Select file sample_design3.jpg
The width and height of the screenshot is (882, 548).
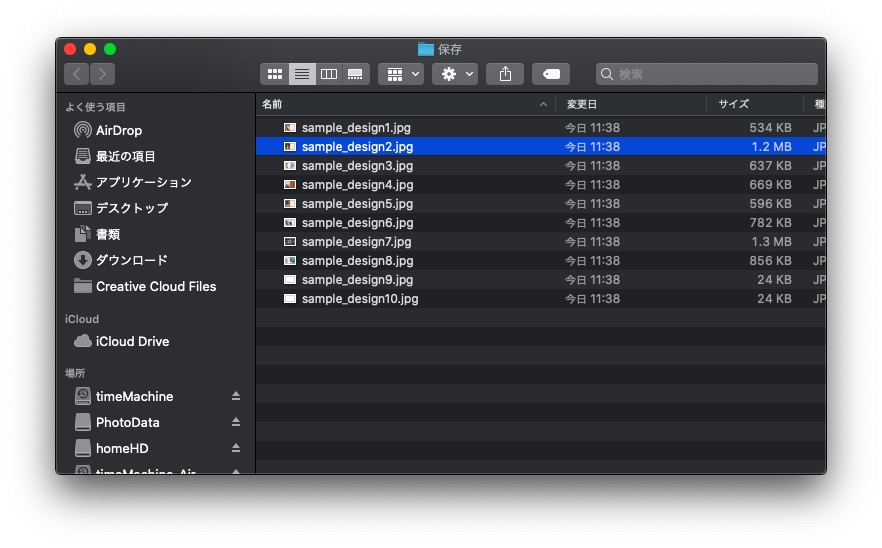(541, 166)
